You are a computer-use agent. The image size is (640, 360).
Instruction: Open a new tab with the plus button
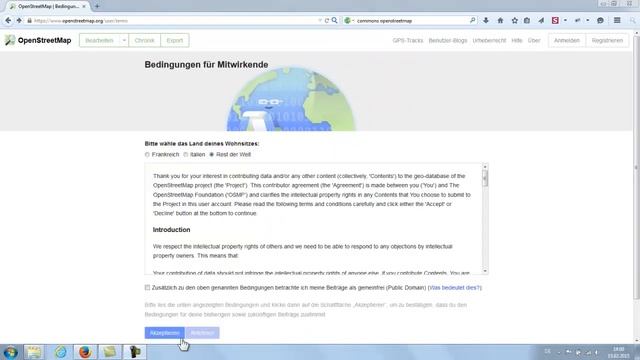97,6
